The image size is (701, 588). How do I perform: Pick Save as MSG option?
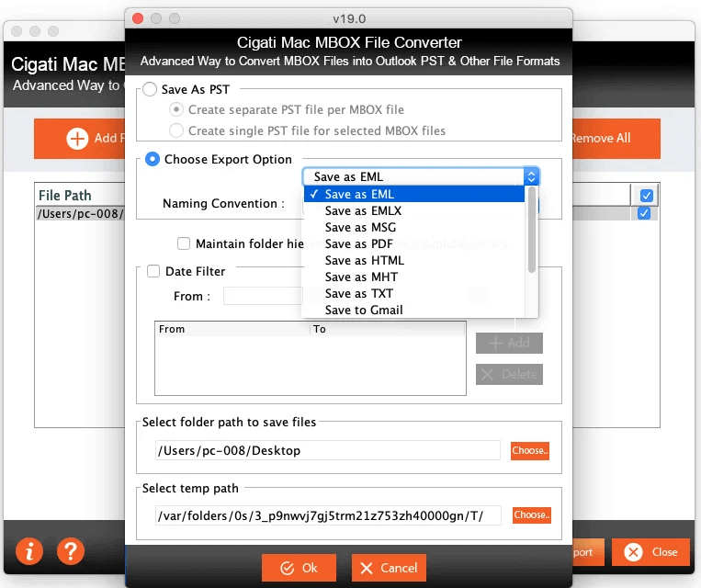tap(414, 227)
